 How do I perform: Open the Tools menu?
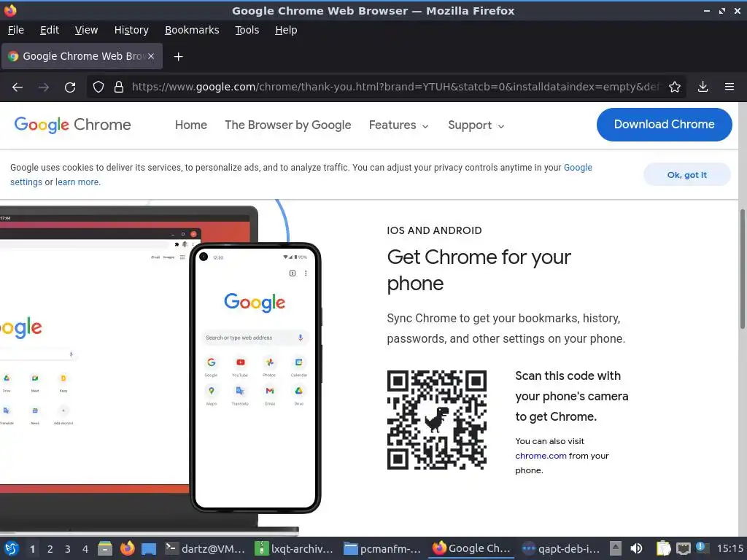[247, 30]
